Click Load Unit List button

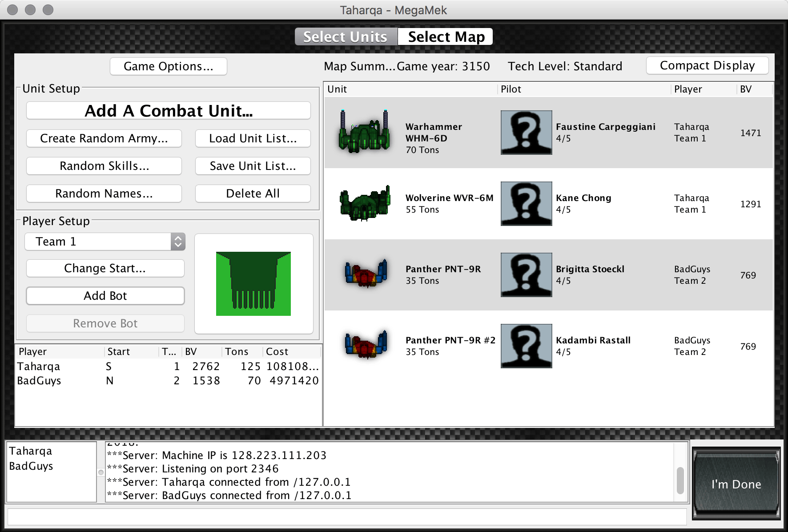[x=253, y=138]
